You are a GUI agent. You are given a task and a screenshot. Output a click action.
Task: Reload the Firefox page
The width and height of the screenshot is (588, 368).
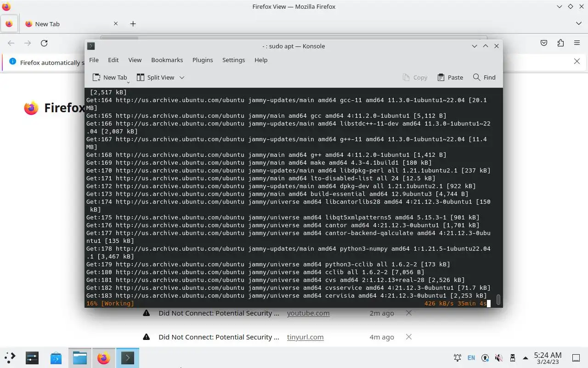point(44,43)
